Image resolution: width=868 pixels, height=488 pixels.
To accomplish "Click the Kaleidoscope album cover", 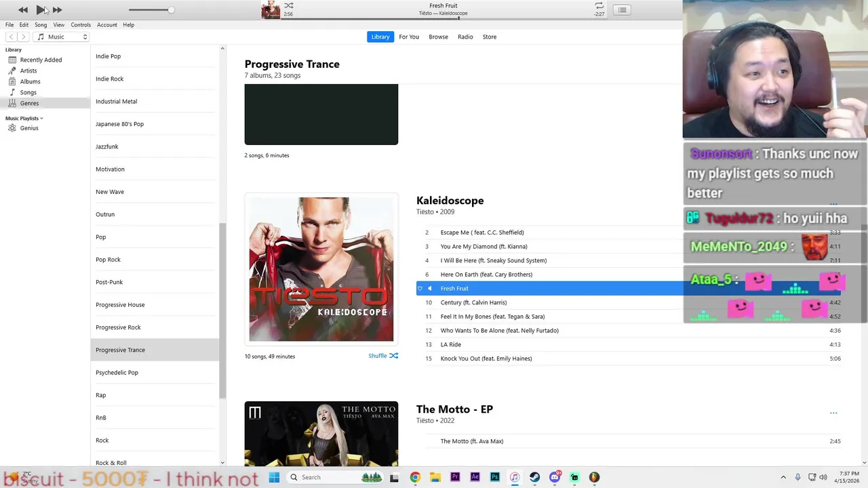I will click(x=321, y=270).
